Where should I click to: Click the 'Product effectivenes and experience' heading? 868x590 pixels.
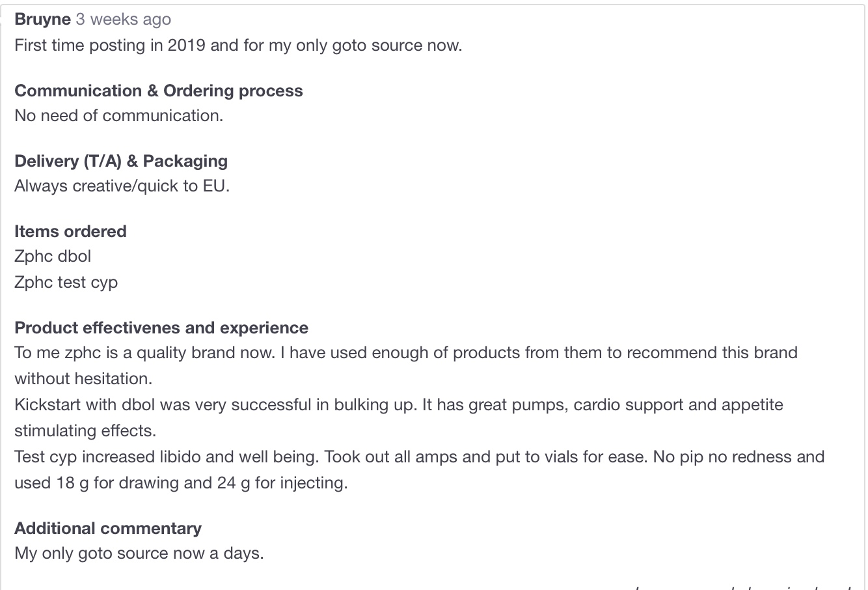click(161, 328)
